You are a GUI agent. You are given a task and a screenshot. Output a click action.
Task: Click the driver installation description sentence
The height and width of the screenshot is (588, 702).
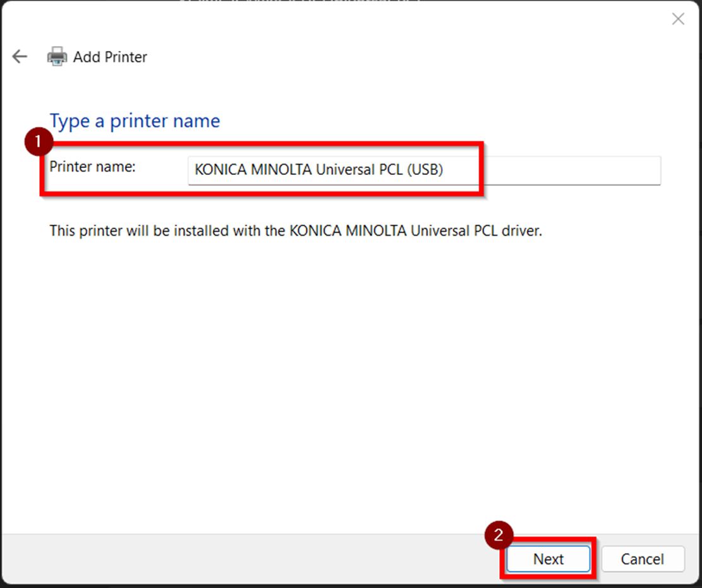(x=296, y=231)
